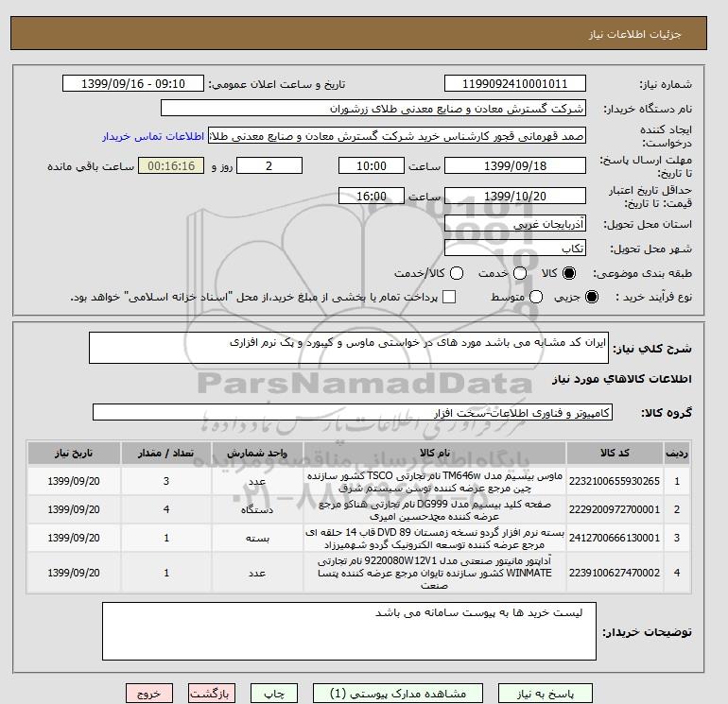Click product code 2239100627470002
The width and height of the screenshot is (728, 704).
point(615,573)
